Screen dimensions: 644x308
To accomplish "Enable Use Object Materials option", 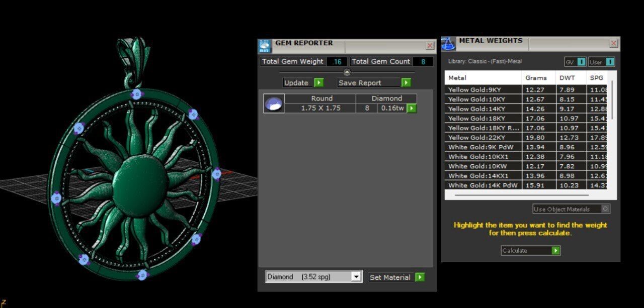I will (x=605, y=209).
